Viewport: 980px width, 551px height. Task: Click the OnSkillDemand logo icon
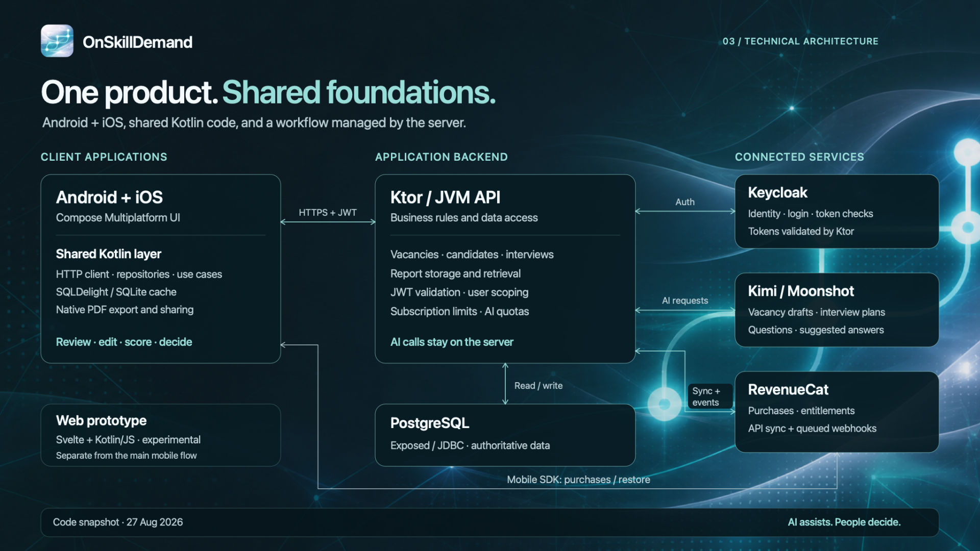click(57, 41)
